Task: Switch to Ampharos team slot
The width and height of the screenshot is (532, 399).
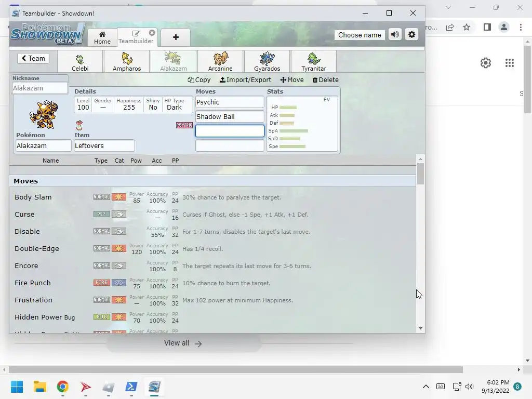Action: 127,61
